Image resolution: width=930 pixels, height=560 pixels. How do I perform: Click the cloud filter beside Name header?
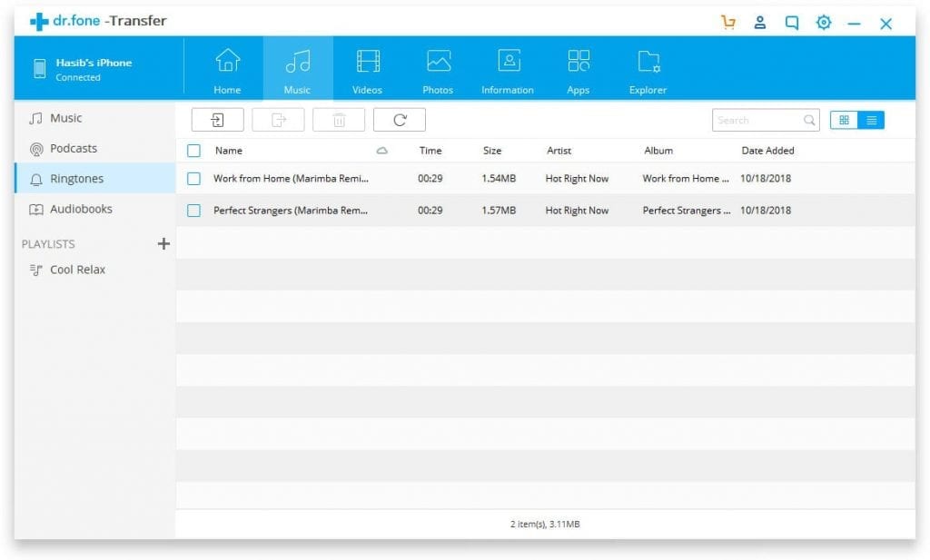point(381,151)
